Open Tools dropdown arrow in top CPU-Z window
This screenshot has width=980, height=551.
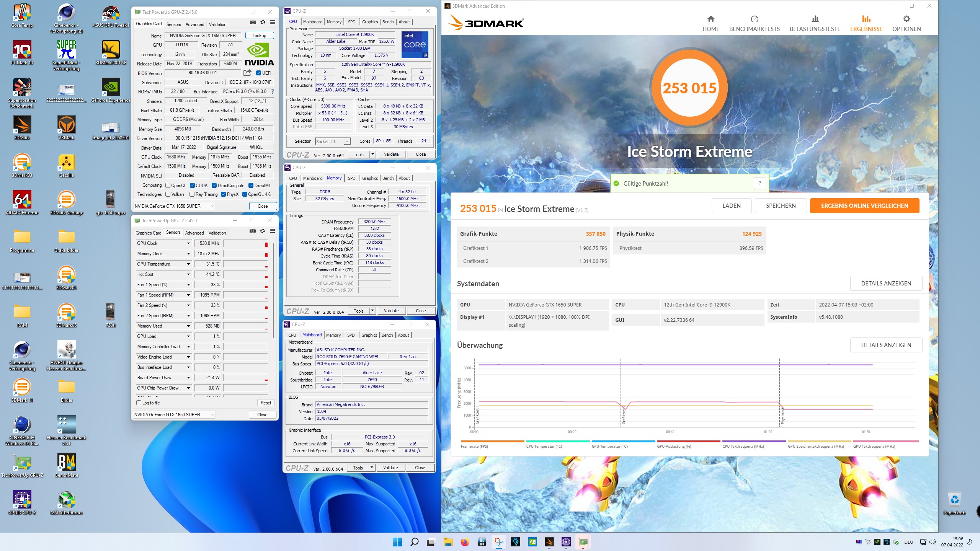coord(372,154)
